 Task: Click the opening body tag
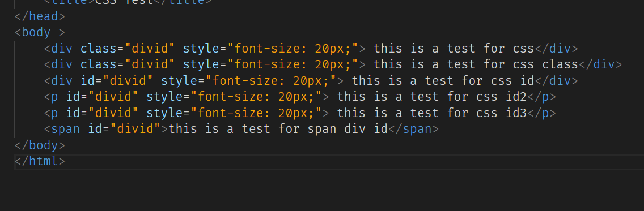[x=40, y=32]
